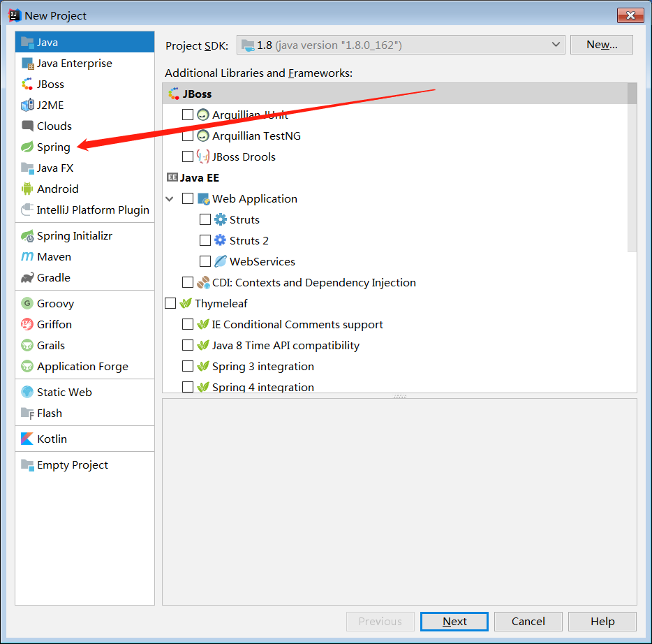Image resolution: width=652 pixels, height=644 pixels.
Task: Click the Thymeleaf leaf icon
Action: pos(186,303)
